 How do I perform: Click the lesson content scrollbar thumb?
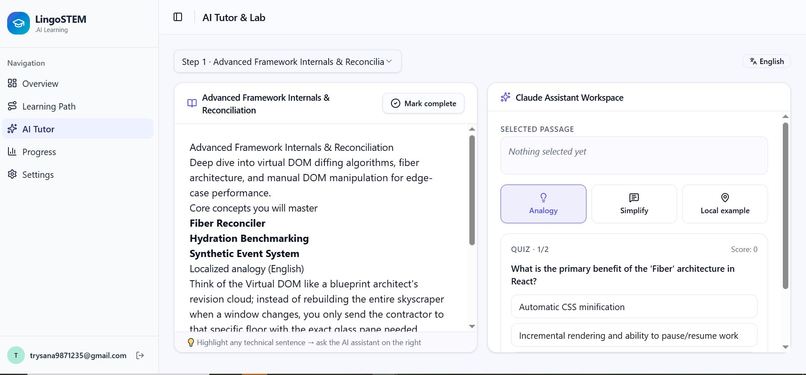(472, 190)
